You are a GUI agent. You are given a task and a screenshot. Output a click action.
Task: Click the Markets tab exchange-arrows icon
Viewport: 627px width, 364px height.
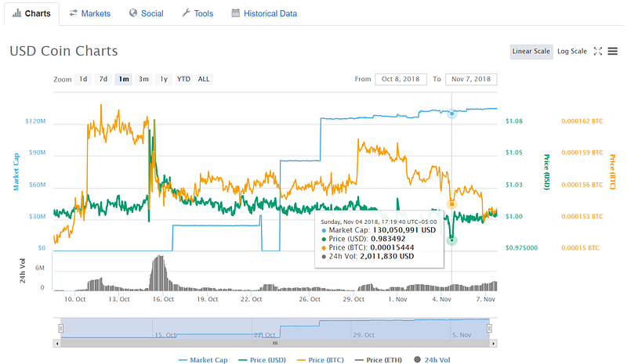pyautogui.click(x=73, y=13)
